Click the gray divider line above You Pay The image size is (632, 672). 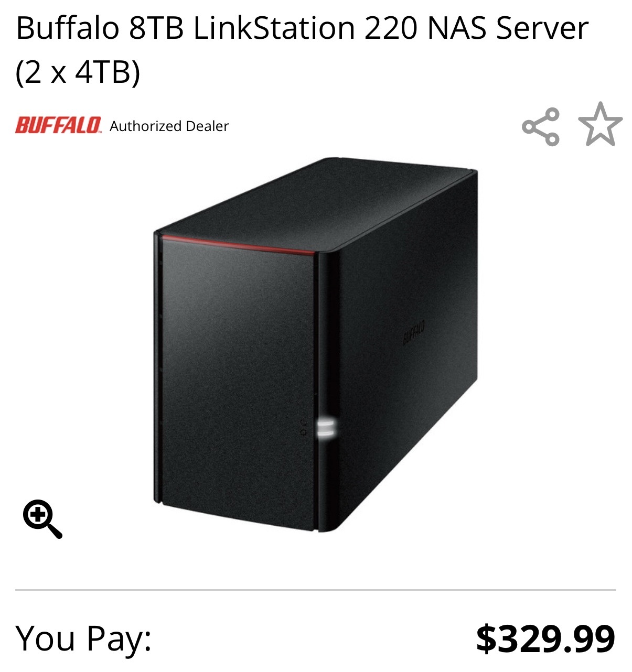coord(316,590)
